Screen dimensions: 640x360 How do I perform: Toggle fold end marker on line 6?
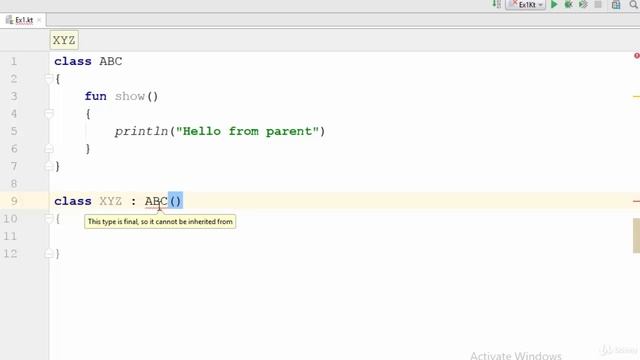pos(49,149)
